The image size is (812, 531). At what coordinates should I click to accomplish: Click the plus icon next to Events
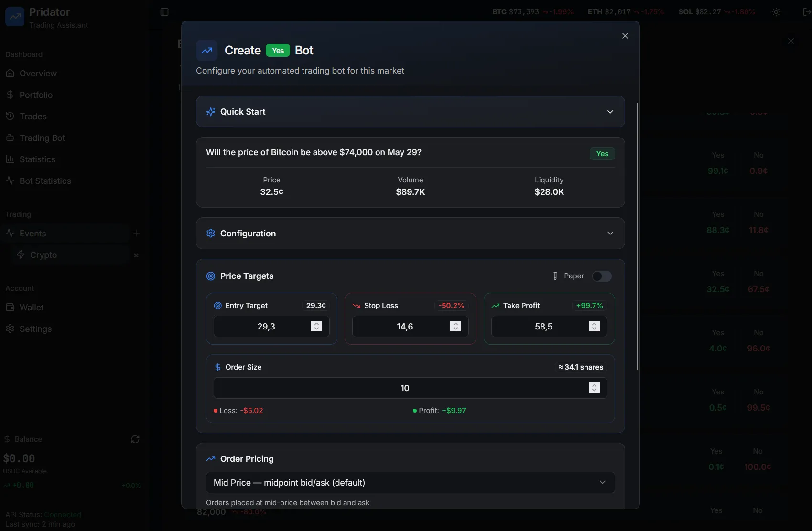(x=136, y=233)
